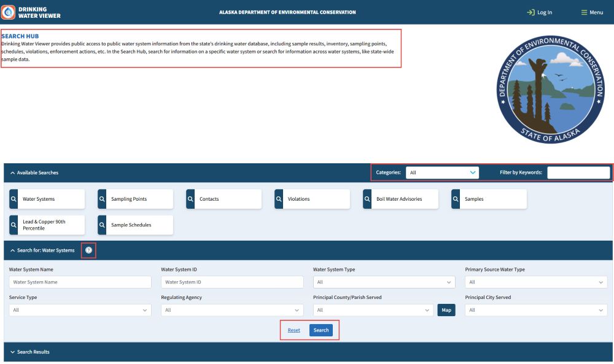Viewport: 614px width, 364px height.
Task: Open the Boil Water Advisories search
Action: [x=400, y=199]
